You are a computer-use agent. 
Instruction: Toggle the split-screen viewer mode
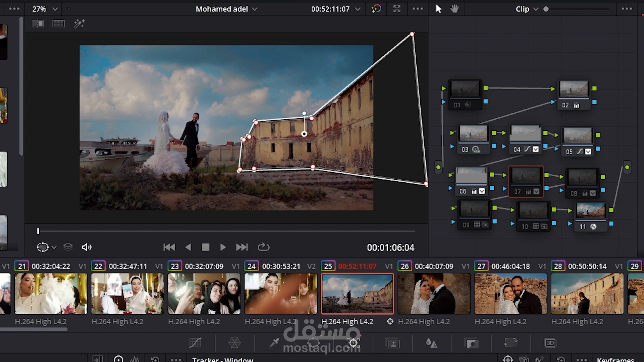[58, 23]
